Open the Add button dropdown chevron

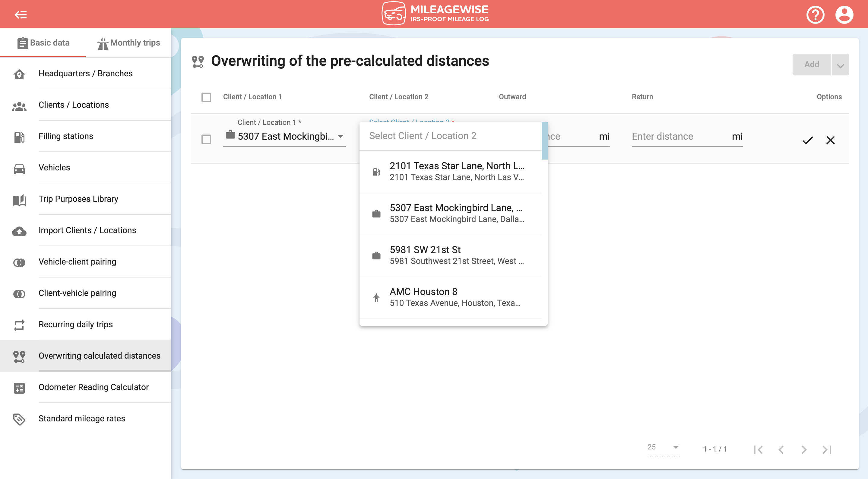coord(840,64)
